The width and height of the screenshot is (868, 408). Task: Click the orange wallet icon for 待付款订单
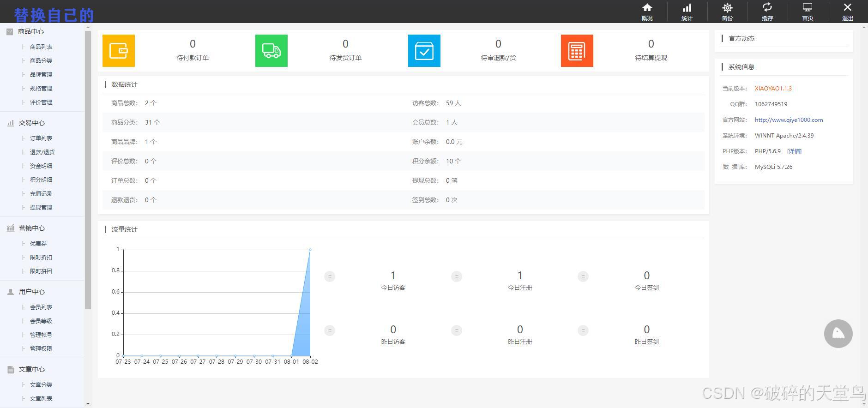click(x=119, y=51)
